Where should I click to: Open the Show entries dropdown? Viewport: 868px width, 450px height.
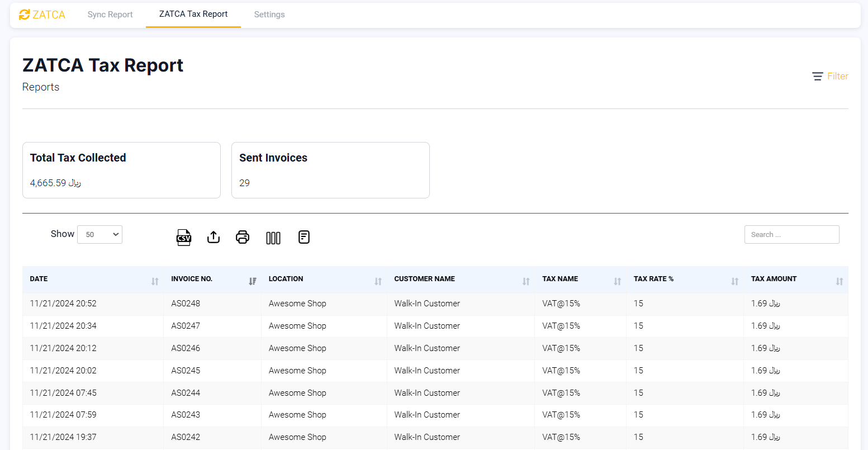pyautogui.click(x=99, y=234)
